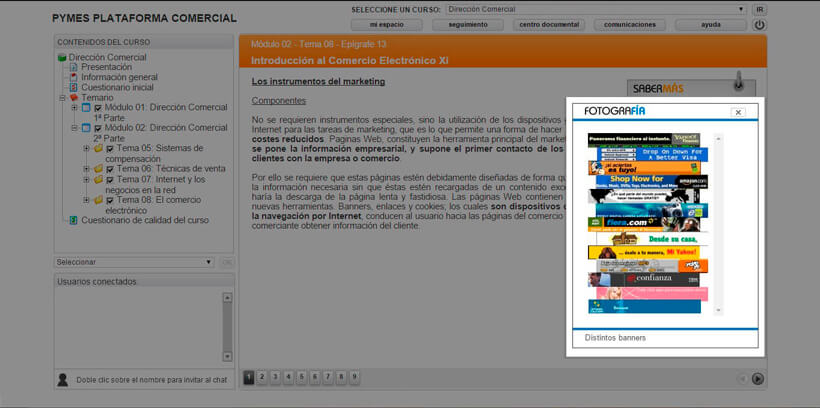Go to page 9
820x408 pixels.
pyautogui.click(x=354, y=378)
